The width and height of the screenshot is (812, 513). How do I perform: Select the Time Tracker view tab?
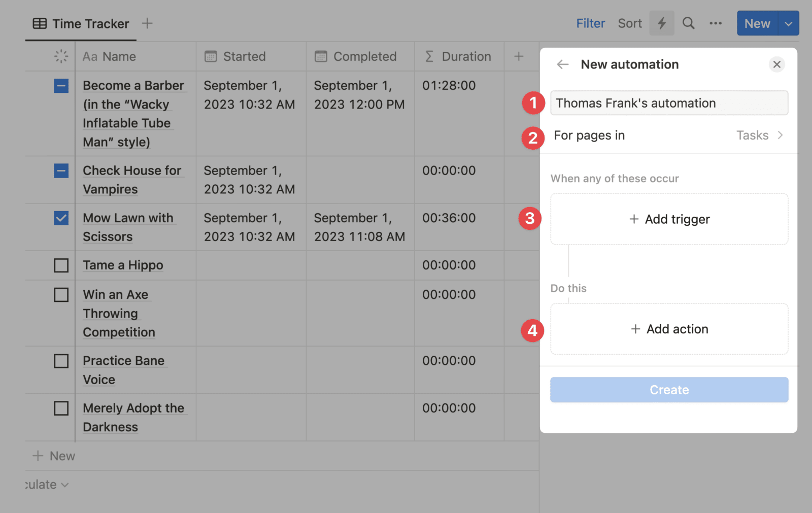[x=80, y=23]
